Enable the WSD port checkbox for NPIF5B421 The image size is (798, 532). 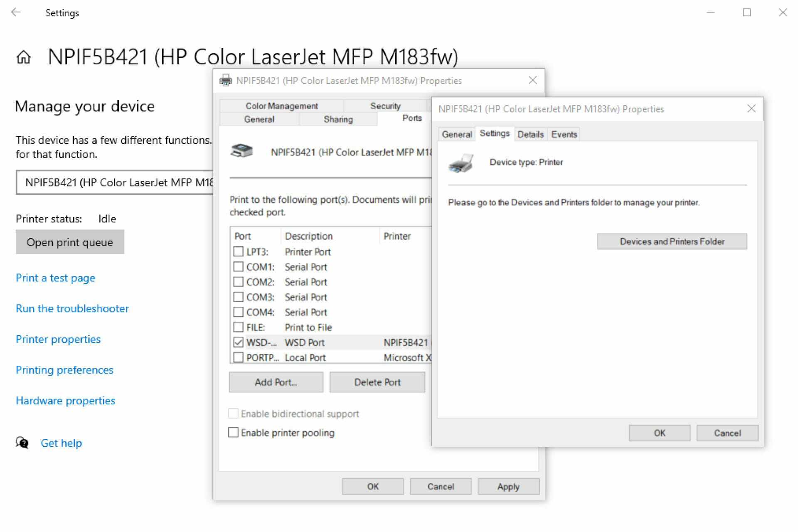coord(237,342)
